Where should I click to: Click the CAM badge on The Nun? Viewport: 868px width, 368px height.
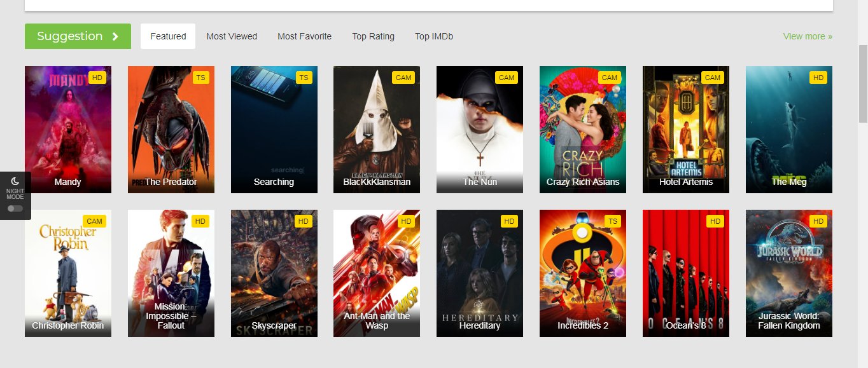[x=507, y=78]
